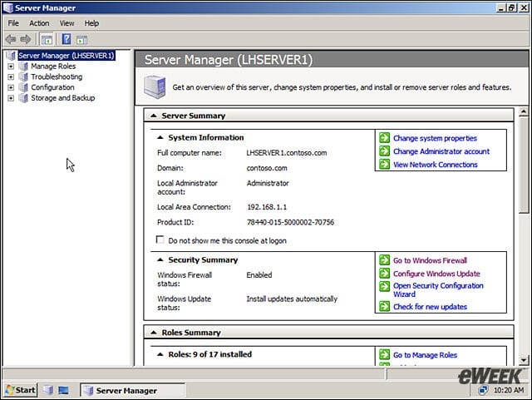Click the Forward arrow toolbar icon

click(x=26, y=39)
